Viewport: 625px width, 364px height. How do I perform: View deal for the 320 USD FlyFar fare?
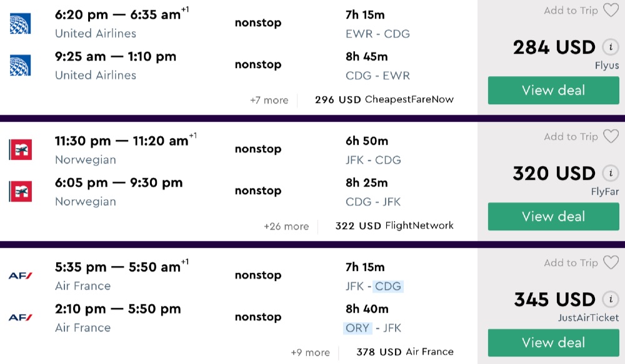click(x=553, y=217)
